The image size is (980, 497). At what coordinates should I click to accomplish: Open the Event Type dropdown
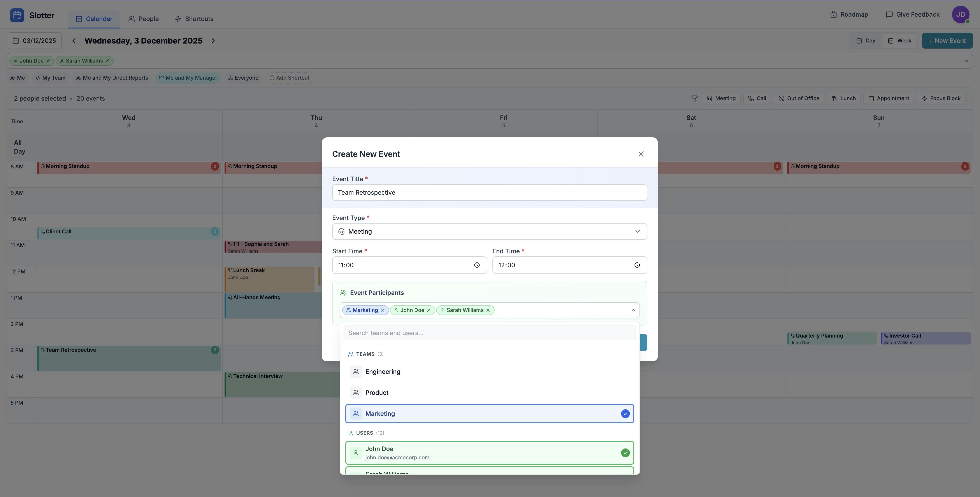[x=489, y=232]
